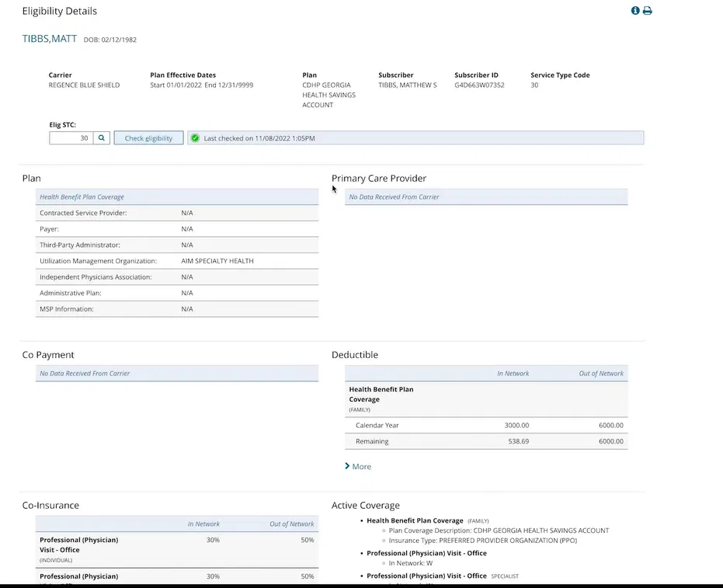Image resolution: width=723 pixels, height=588 pixels.
Task: Click the Check eligibility button
Action: (x=148, y=138)
